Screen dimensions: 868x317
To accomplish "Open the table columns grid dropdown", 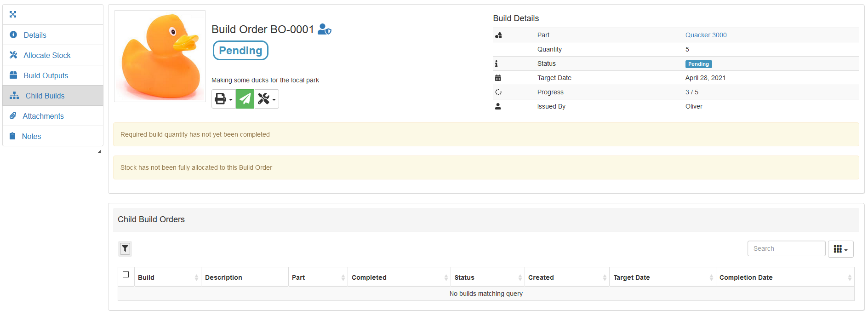I will tap(840, 249).
